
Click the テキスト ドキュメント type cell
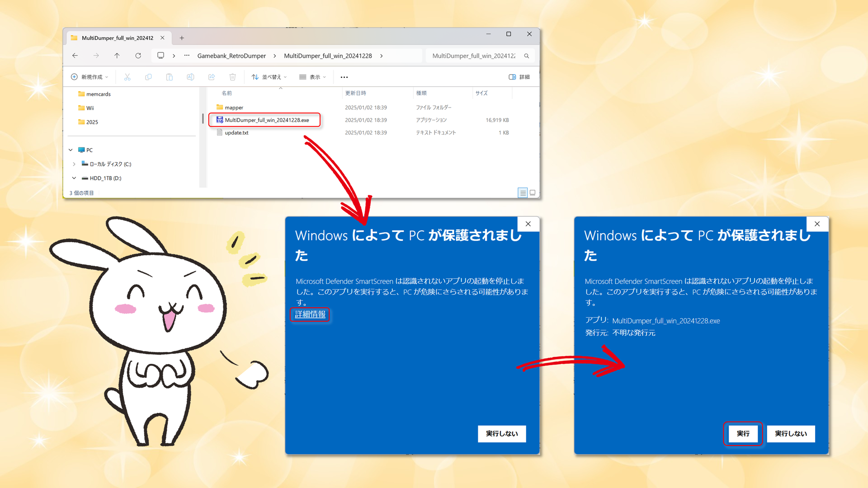point(436,133)
